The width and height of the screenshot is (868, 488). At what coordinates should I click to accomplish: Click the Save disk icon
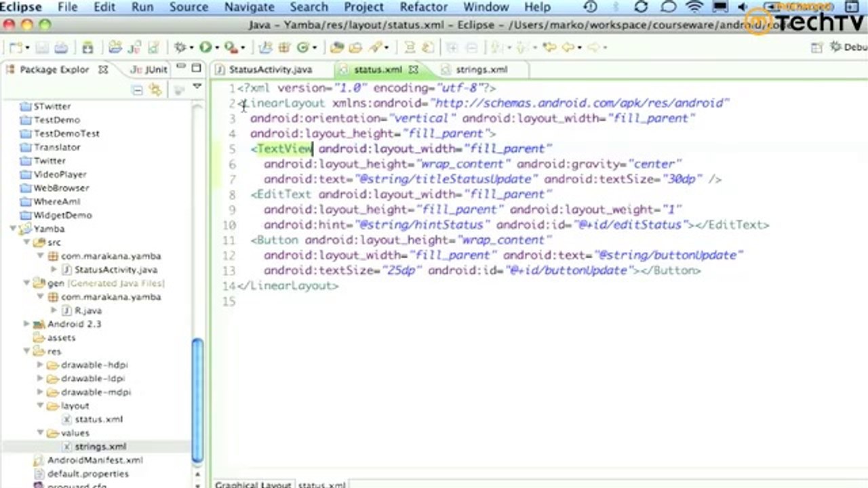click(x=43, y=47)
